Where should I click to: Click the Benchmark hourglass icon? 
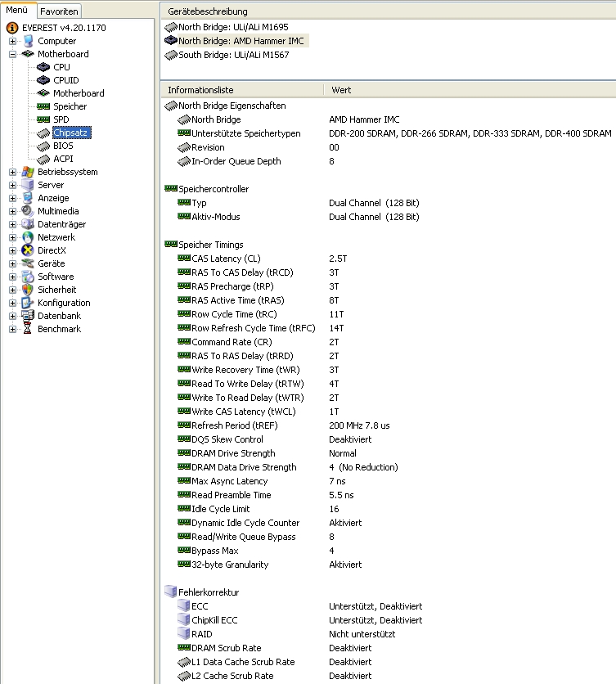click(28, 329)
